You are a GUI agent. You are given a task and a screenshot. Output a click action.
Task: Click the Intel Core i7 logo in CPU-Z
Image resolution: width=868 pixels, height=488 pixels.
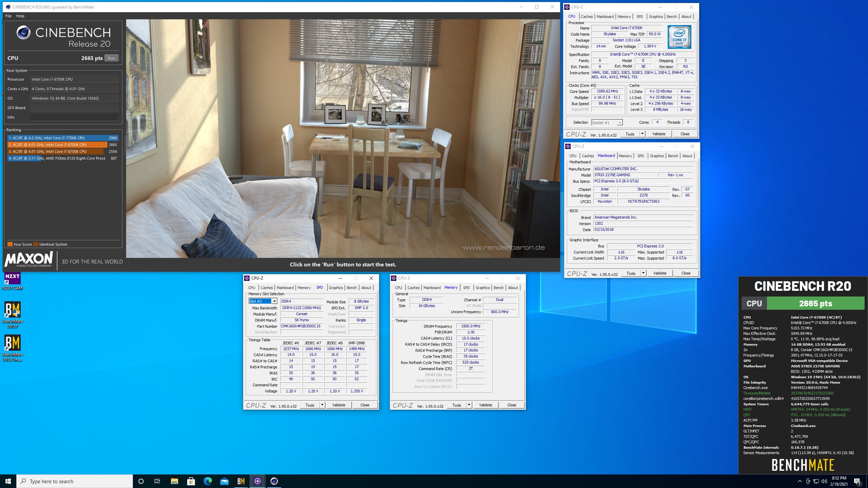coord(679,37)
